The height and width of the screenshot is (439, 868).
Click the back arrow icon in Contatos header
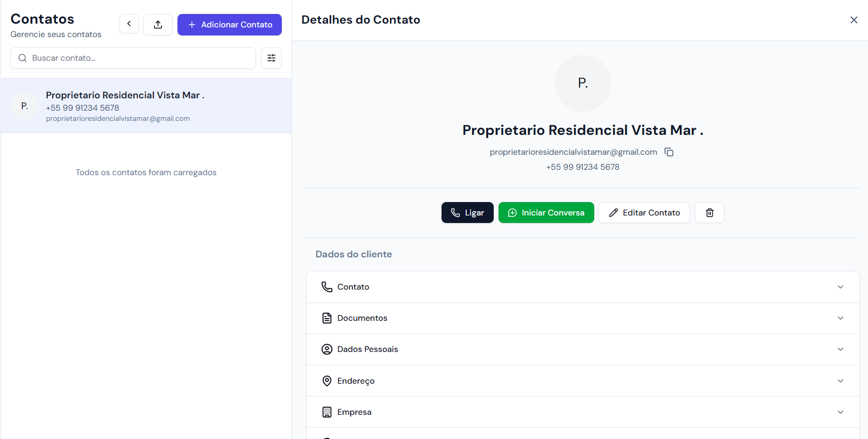tap(129, 24)
